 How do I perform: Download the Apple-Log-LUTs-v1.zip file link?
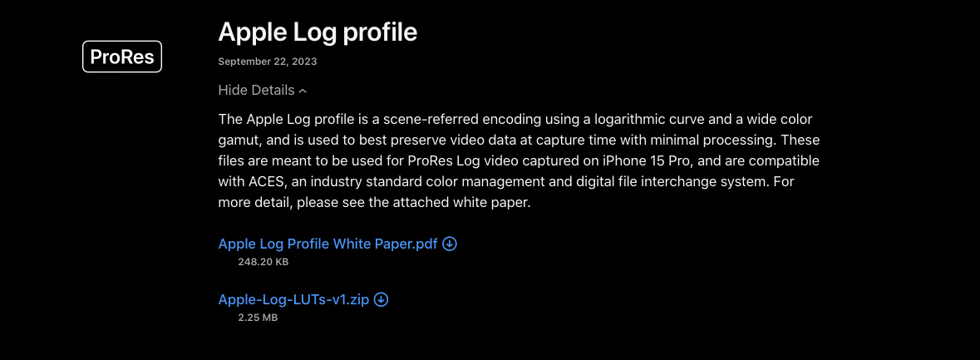pos(293,299)
